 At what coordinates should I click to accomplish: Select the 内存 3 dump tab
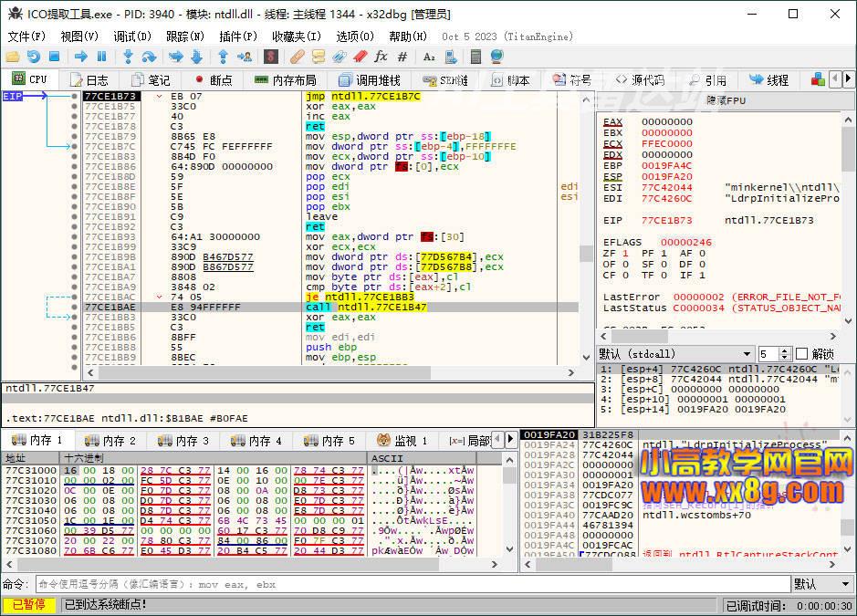tap(183, 441)
